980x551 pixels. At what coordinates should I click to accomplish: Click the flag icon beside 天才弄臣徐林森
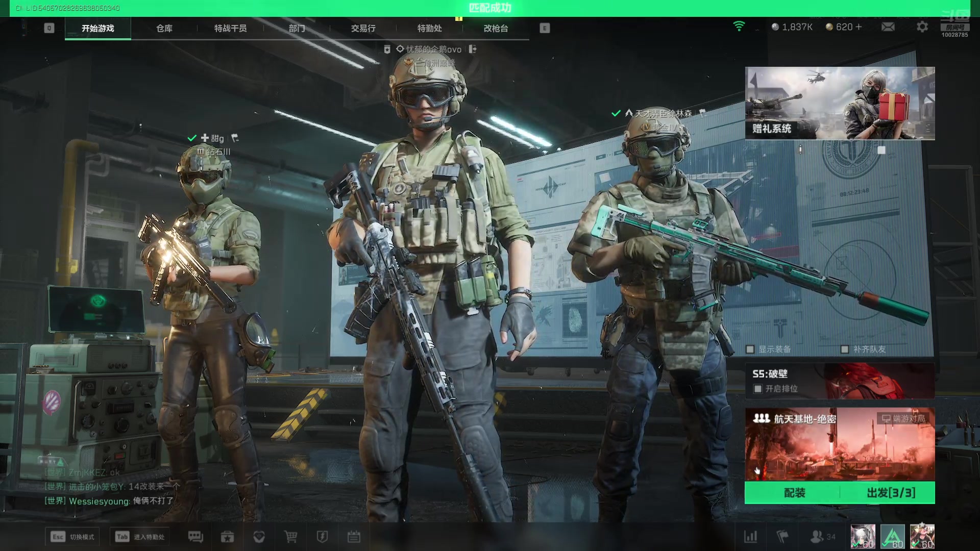tap(702, 113)
